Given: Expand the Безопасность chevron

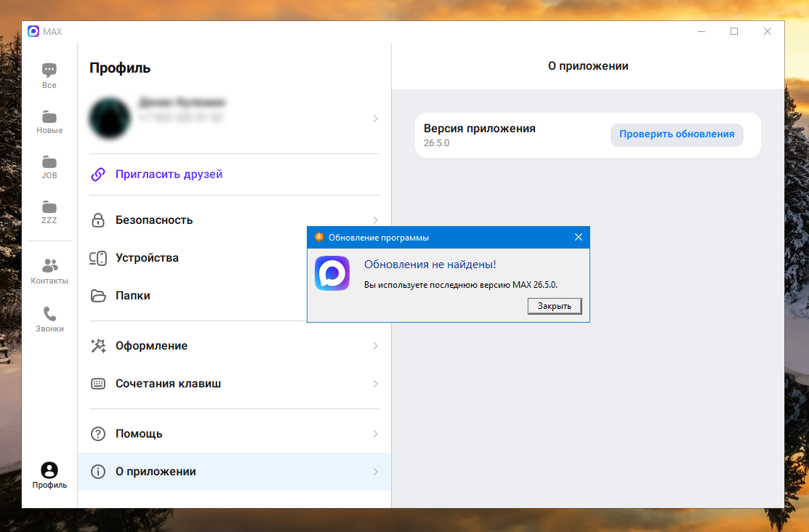Looking at the screenshot, I should point(376,219).
